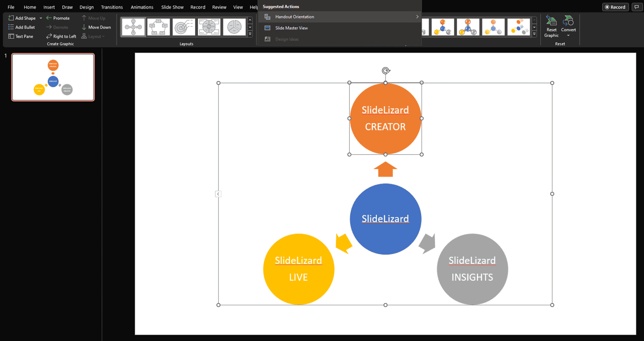The height and width of the screenshot is (341, 644).
Task: Open the comments pane icon
Action: pos(636,7)
